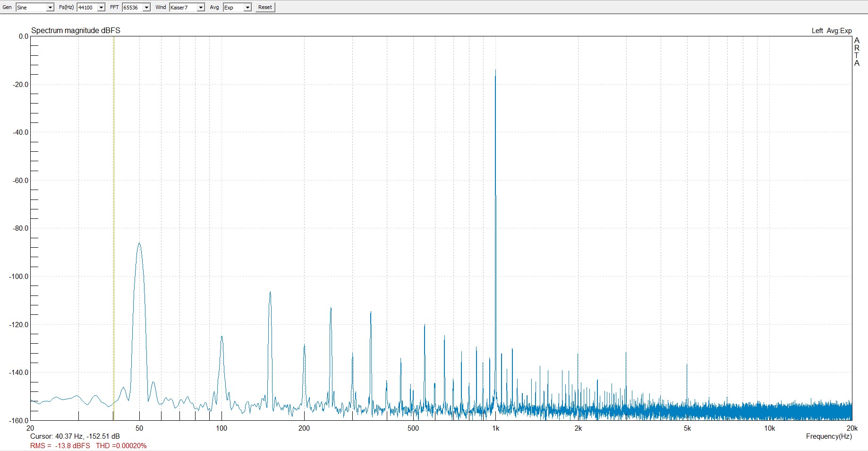Click the -20.0 dB axis label
The image size is (868, 451).
coord(21,85)
